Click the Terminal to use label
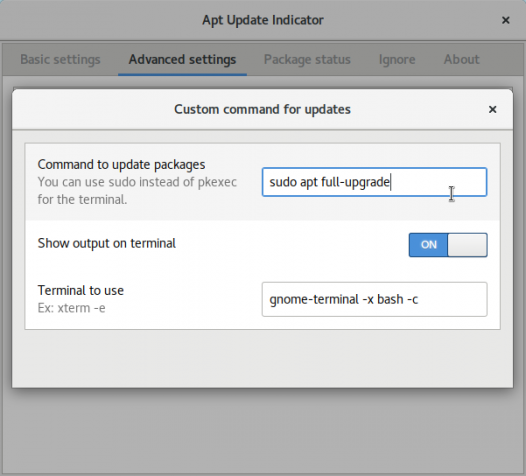The width and height of the screenshot is (526, 476). coord(81,290)
